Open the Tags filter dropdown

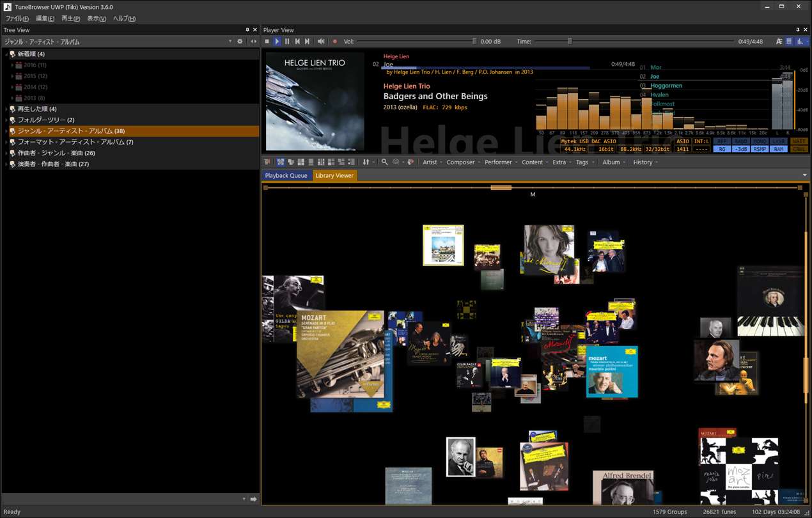click(585, 162)
